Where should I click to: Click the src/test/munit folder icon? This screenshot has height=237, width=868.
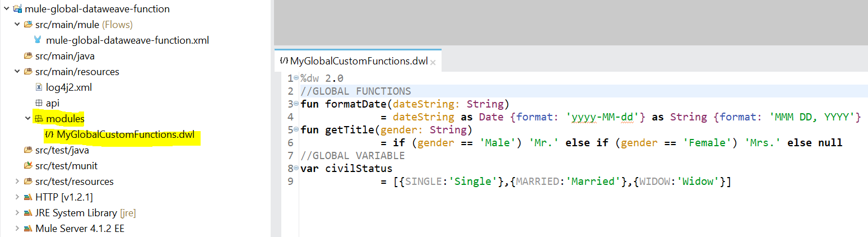(x=27, y=166)
